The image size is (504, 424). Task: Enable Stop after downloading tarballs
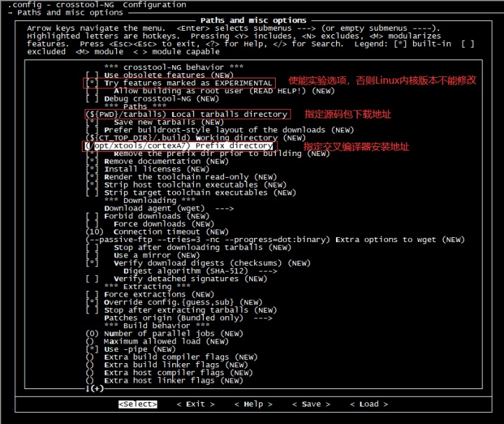click(188, 248)
